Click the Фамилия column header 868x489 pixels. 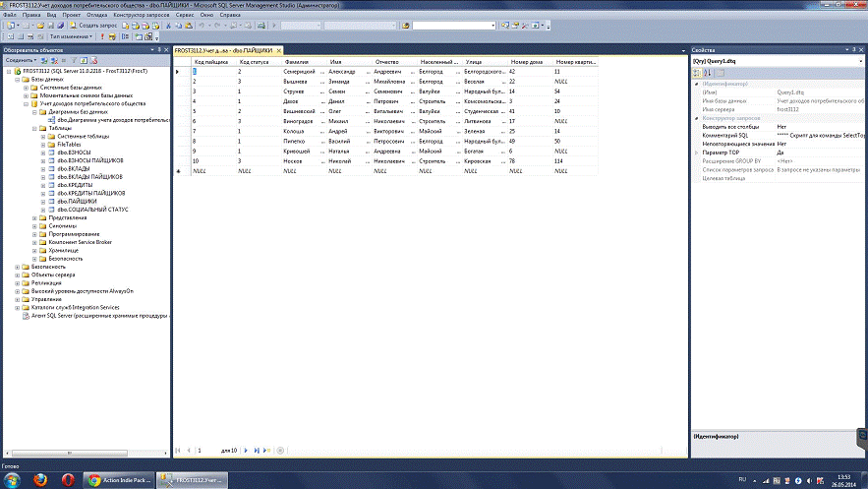(x=304, y=62)
